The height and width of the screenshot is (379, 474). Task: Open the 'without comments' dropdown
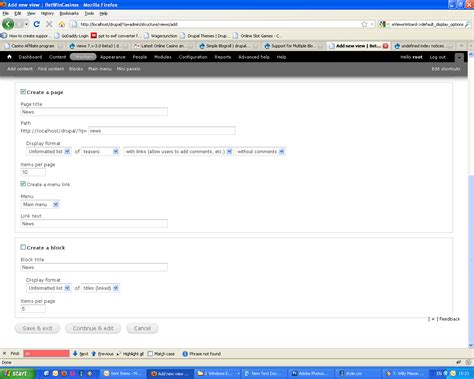260,152
